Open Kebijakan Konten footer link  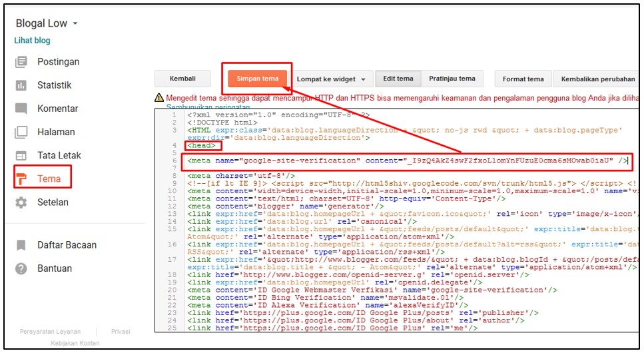(75, 343)
